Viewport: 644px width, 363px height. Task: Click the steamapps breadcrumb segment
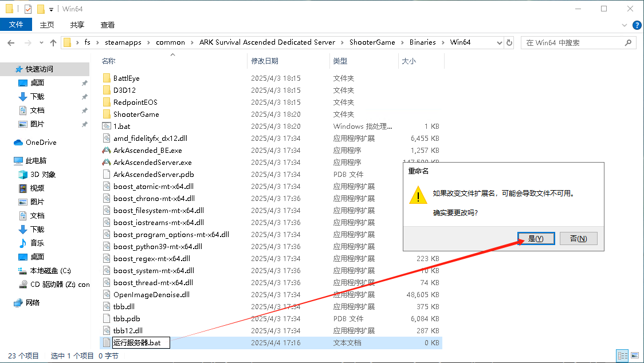pyautogui.click(x=123, y=42)
